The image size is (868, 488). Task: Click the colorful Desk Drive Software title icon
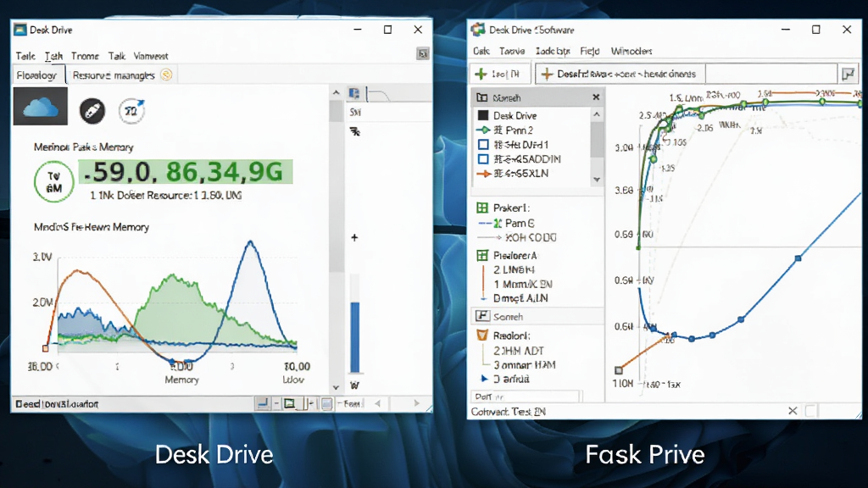(478, 30)
